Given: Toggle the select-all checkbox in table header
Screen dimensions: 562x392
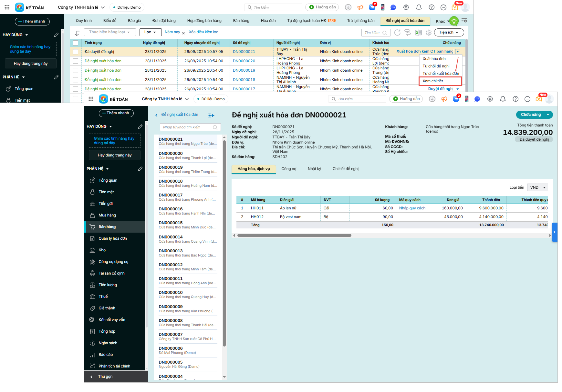Looking at the screenshot, I should coord(76,43).
